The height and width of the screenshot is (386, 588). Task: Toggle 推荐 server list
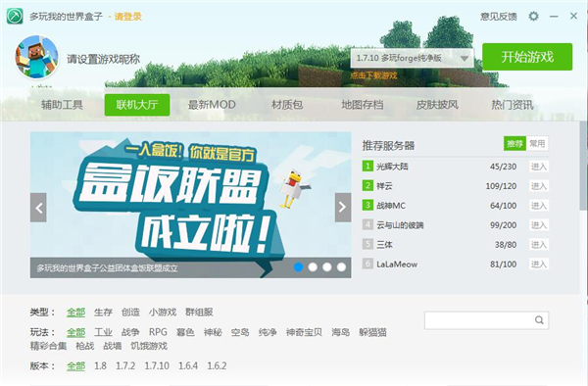click(514, 144)
